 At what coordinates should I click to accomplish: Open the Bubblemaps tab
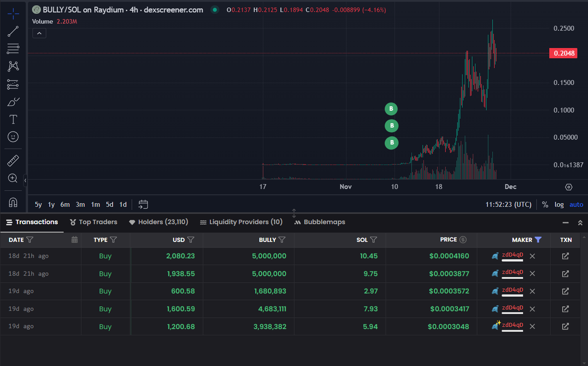[x=319, y=222]
